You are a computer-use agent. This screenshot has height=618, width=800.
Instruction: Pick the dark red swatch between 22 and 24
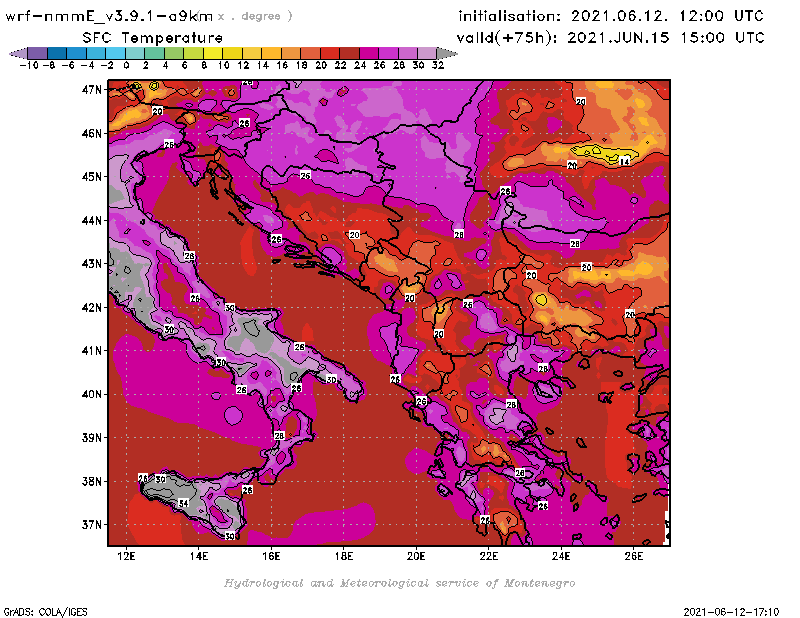click(349, 54)
